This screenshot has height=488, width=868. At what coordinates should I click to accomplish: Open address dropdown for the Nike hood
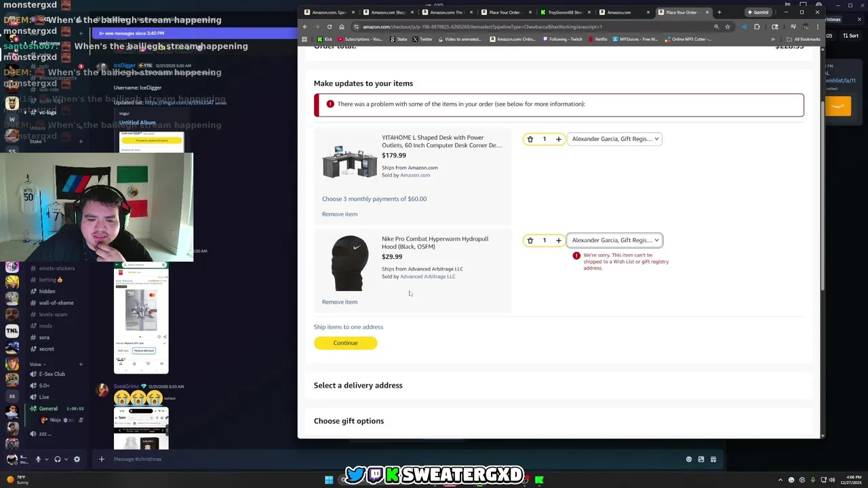point(614,241)
